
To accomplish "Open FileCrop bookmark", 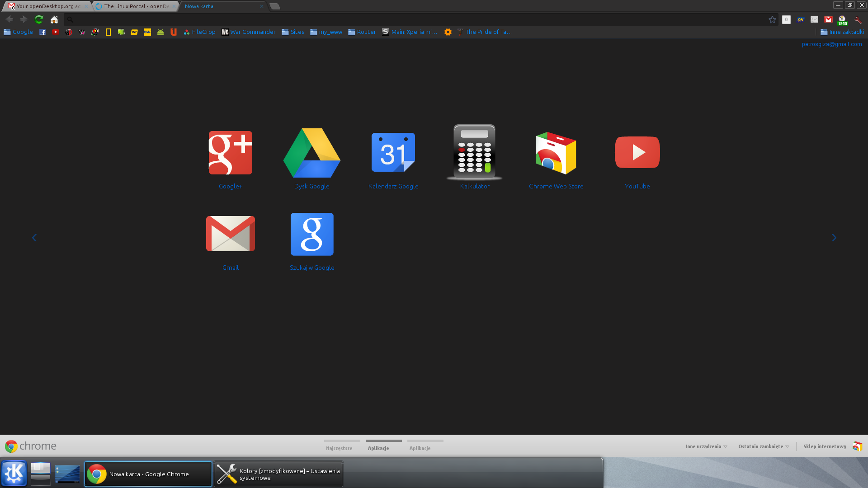I will [x=200, y=32].
